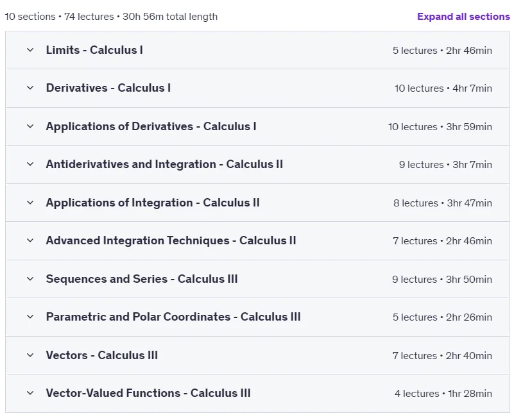The image size is (514, 420).
Task: Open chevron for Antiderivatives and Integration
Action: point(30,164)
